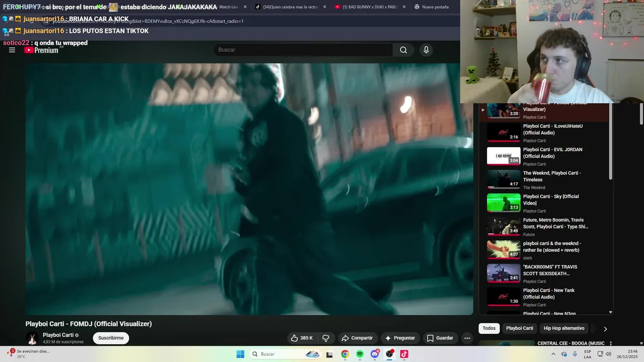Select the Hip Hop alternativo chip
Screen dimensions: 644x362
coord(564,328)
